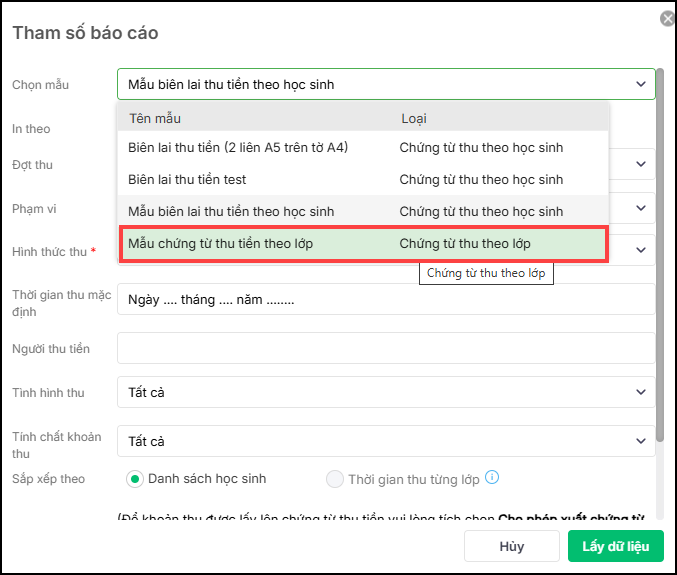
Task: Click the Lấy dữ liệu button
Action: click(615, 547)
